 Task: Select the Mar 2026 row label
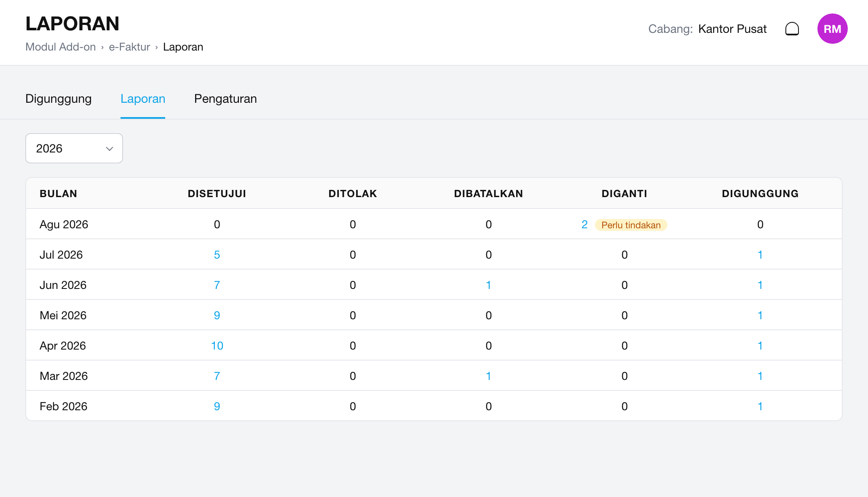(64, 376)
